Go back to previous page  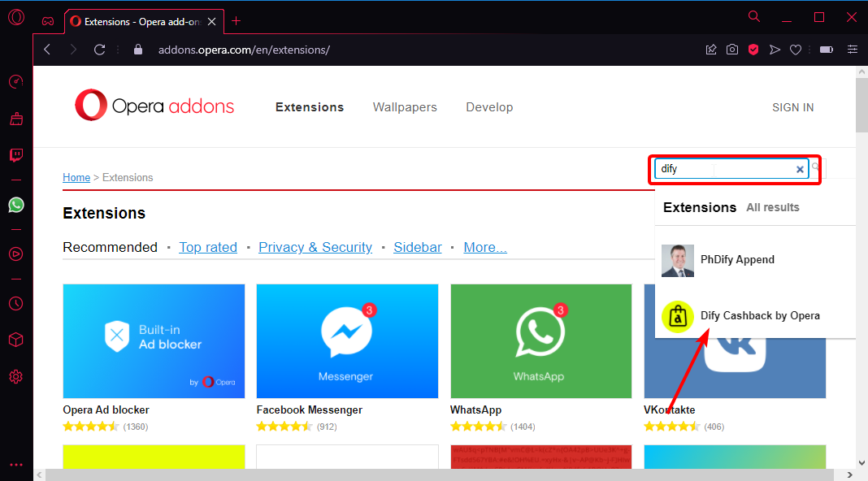coord(48,50)
